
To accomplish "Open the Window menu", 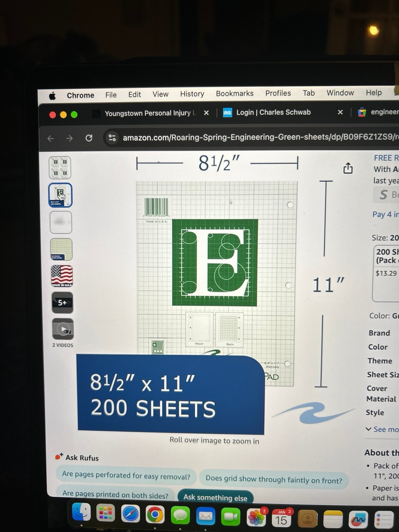I will [340, 93].
